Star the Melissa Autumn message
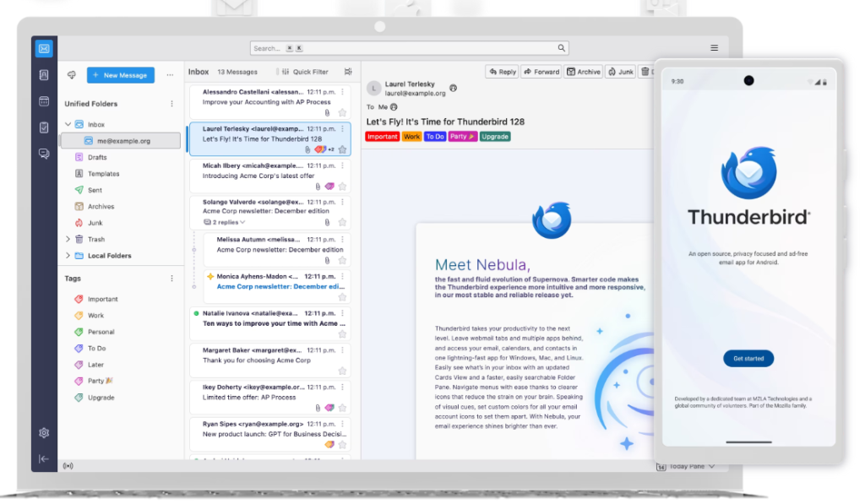The width and height of the screenshot is (865, 504). point(343,260)
